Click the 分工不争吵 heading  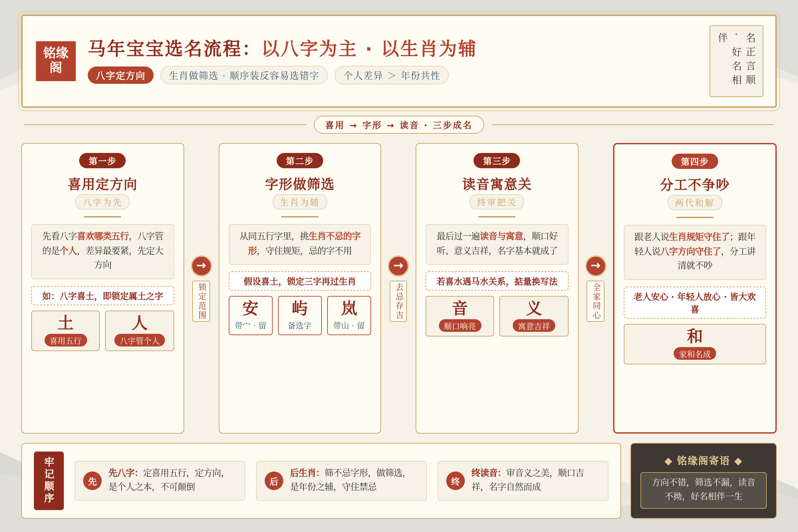click(695, 185)
